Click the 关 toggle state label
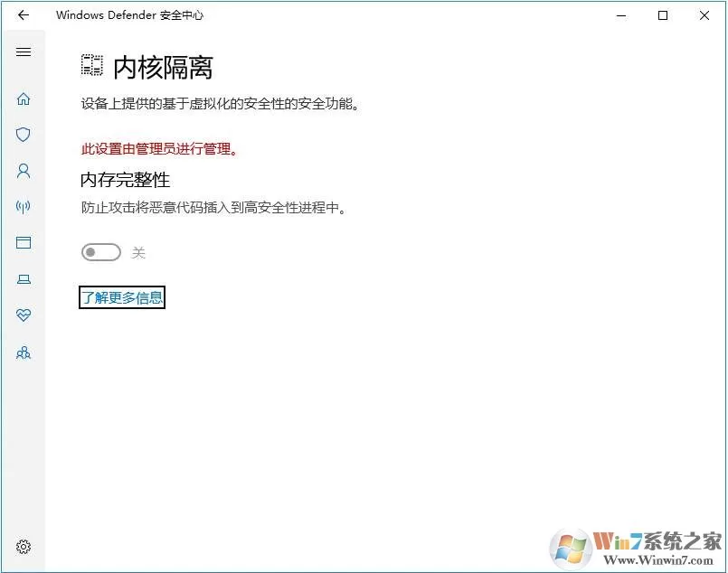This screenshot has height=573, width=728. (x=138, y=253)
